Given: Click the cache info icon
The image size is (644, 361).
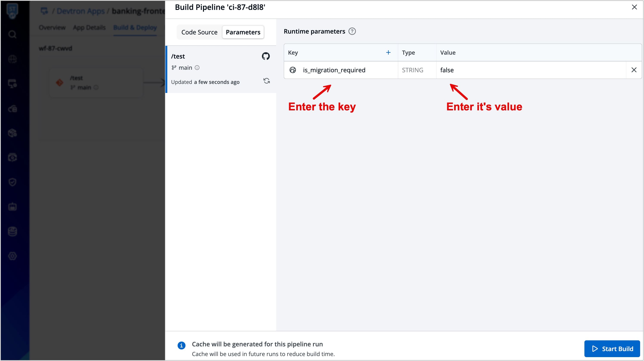Looking at the screenshot, I should (182, 346).
